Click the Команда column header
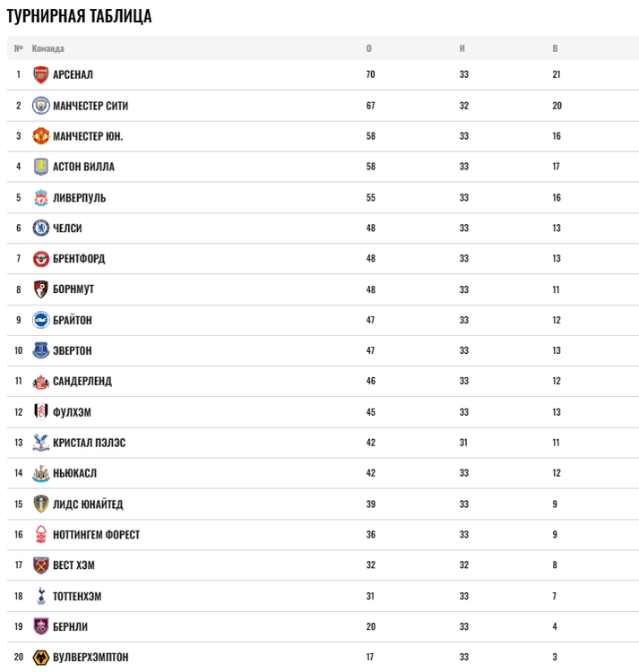Image resolution: width=639 pixels, height=672 pixels. tap(48, 48)
